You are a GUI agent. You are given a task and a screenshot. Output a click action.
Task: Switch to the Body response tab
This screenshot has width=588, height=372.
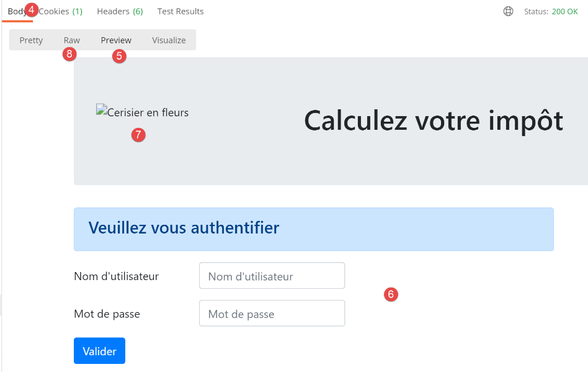tap(16, 11)
